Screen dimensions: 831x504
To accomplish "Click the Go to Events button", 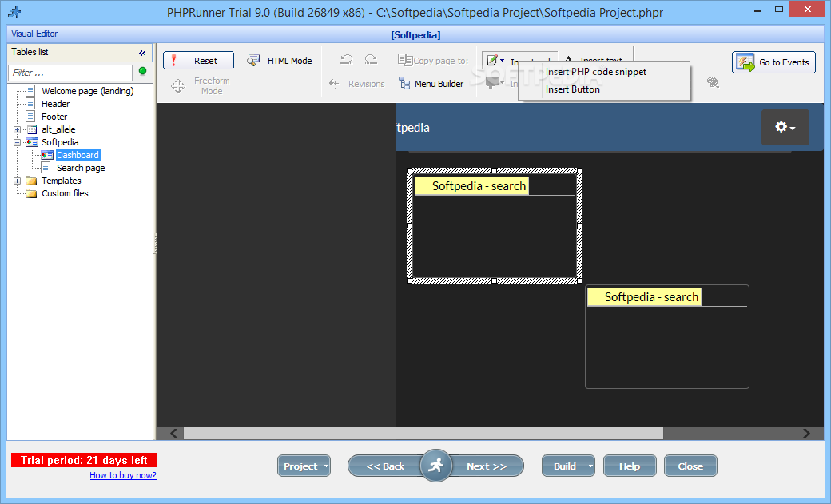I will point(773,62).
